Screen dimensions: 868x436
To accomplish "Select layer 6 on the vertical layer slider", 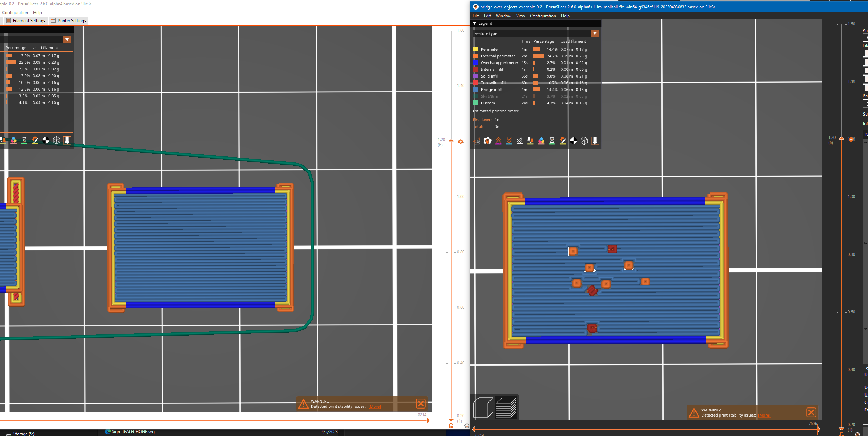I will click(x=841, y=139).
